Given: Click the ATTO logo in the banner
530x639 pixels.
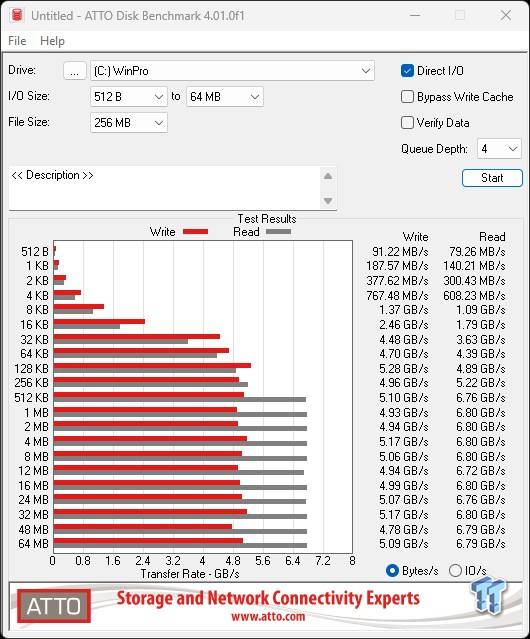Looking at the screenshot, I should tap(54, 606).
